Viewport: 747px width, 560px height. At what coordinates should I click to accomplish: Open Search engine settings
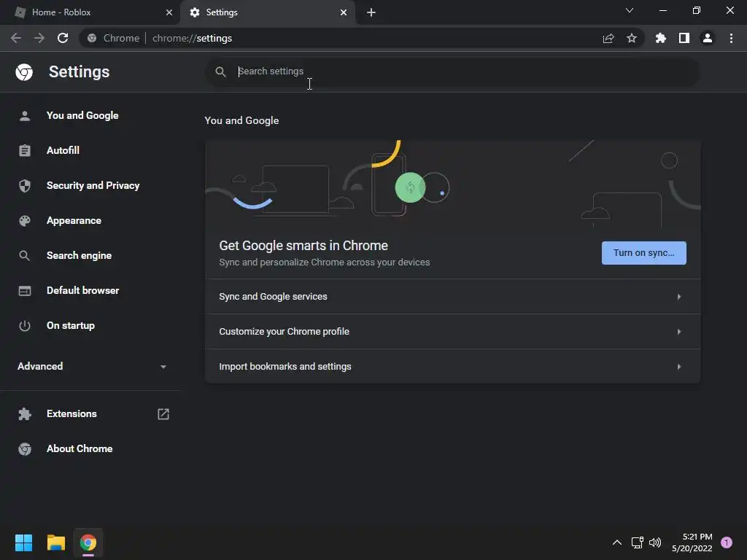(79, 256)
